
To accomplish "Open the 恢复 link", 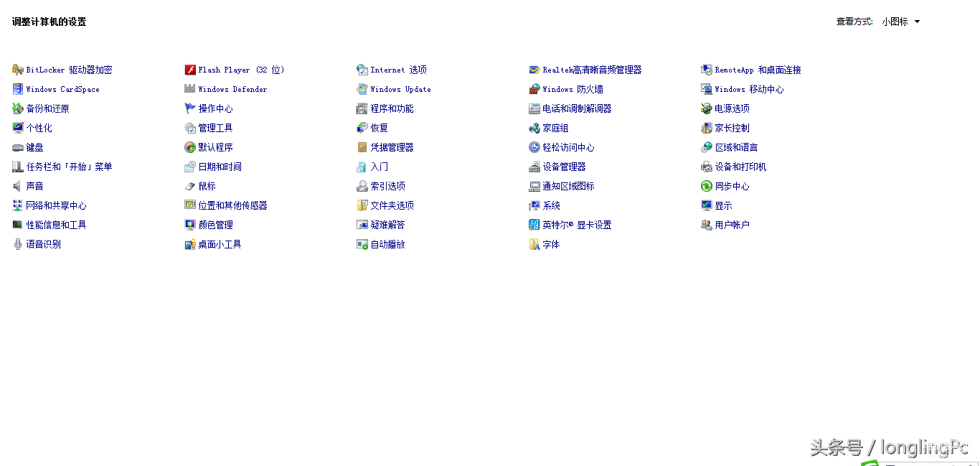I will (380, 128).
